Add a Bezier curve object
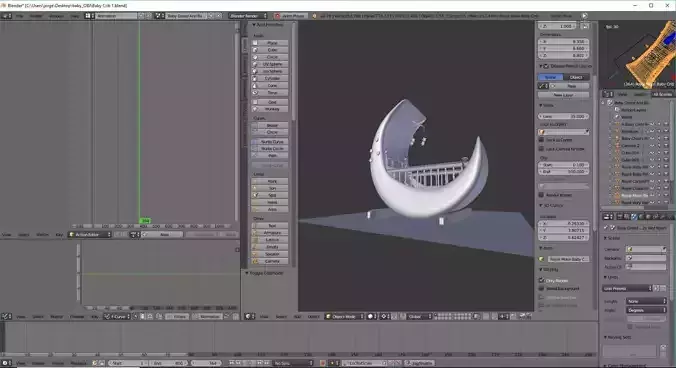Screen dimensions: 676x368 (270, 125)
